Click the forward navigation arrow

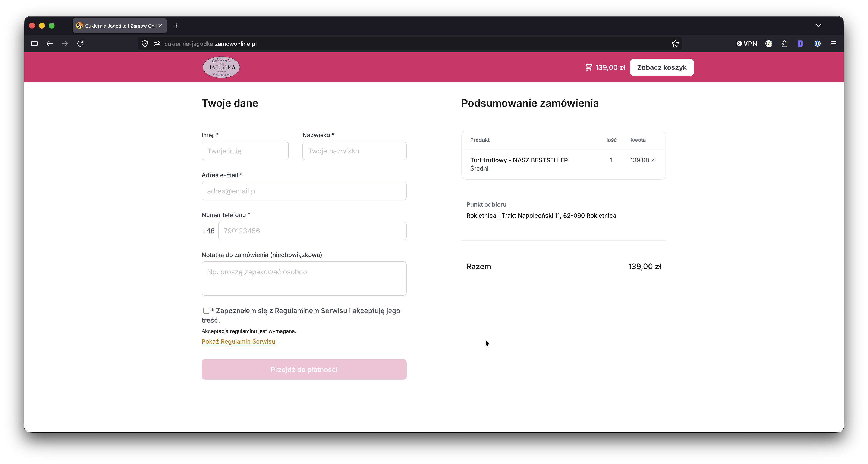click(x=65, y=44)
